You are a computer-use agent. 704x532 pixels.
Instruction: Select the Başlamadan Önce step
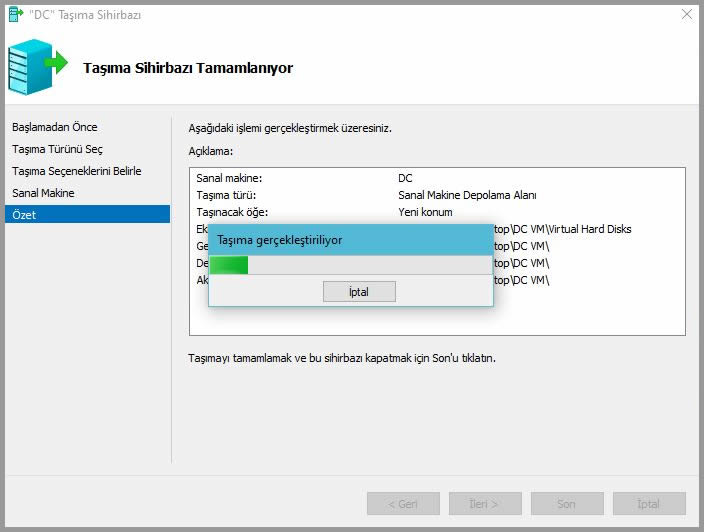pos(55,127)
